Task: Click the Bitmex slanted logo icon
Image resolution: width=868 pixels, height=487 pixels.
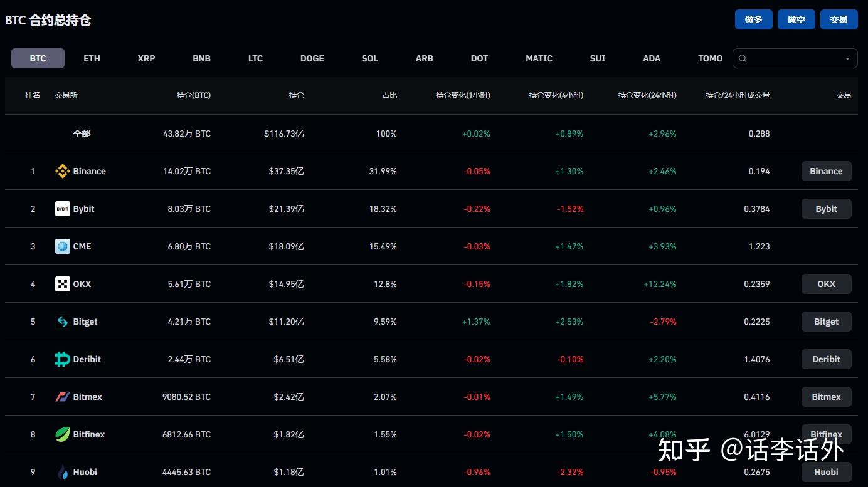Action: pyautogui.click(x=62, y=397)
